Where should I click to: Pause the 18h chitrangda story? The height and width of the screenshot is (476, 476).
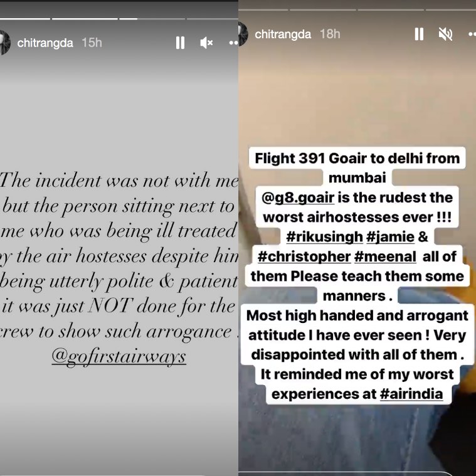coord(419,34)
